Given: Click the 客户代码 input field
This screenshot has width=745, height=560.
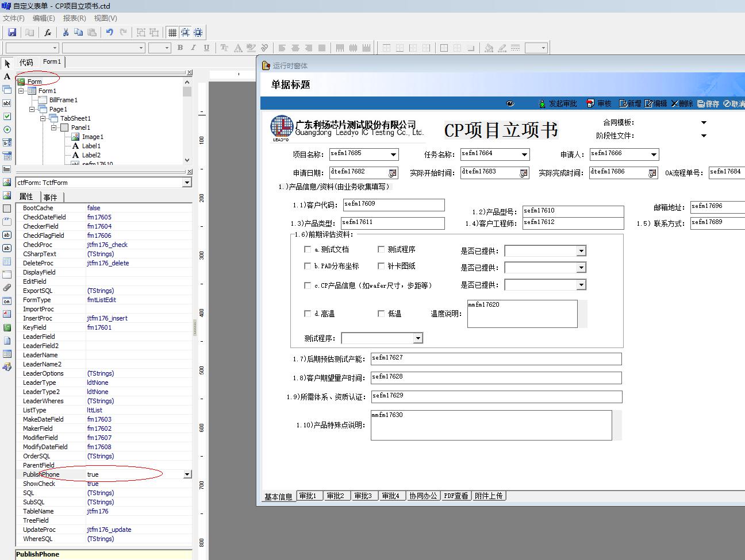Looking at the screenshot, I should pyautogui.click(x=394, y=205).
